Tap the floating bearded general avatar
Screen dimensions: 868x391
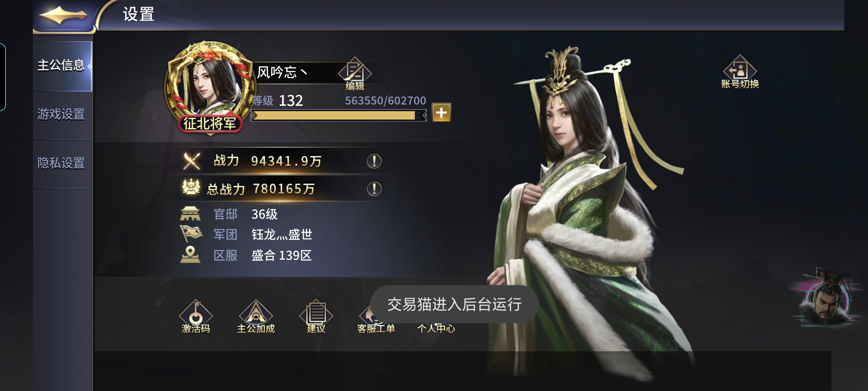[x=826, y=297]
